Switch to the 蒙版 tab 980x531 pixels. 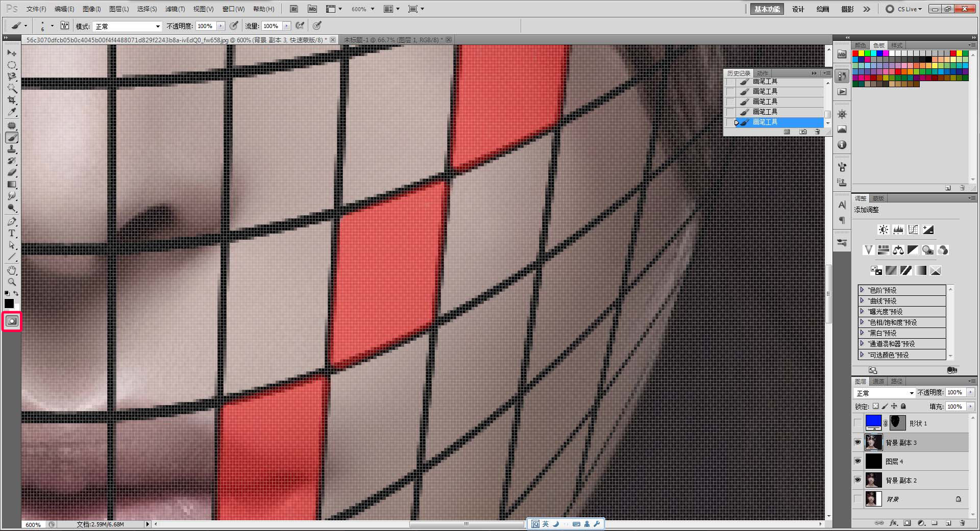point(878,198)
